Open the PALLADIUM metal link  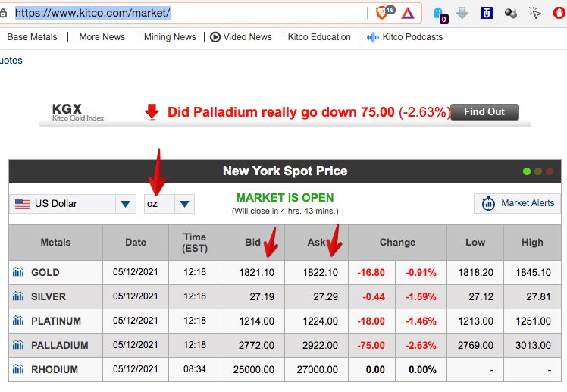(60, 345)
